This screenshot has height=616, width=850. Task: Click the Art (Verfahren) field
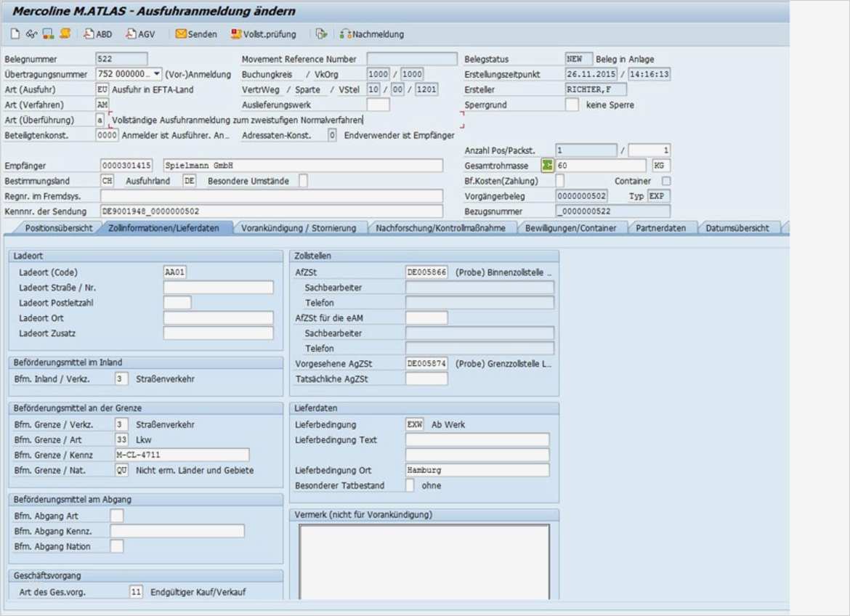(x=102, y=105)
